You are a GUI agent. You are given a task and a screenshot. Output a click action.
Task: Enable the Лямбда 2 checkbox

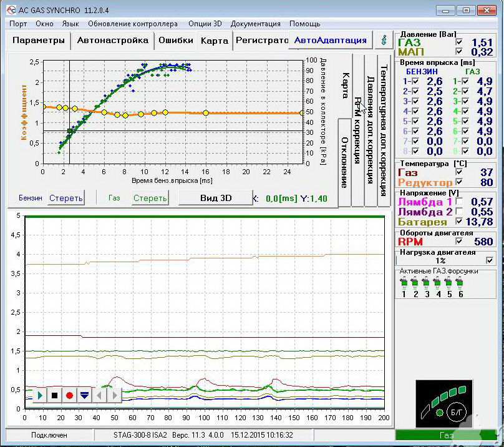click(x=459, y=211)
